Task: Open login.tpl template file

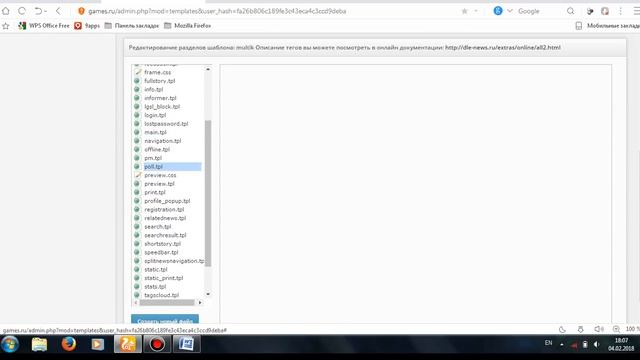Action: (155, 115)
